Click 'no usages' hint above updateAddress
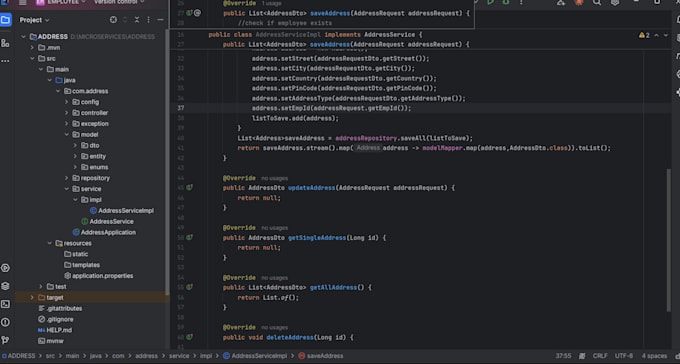This screenshot has height=364, width=680. pos(275,178)
